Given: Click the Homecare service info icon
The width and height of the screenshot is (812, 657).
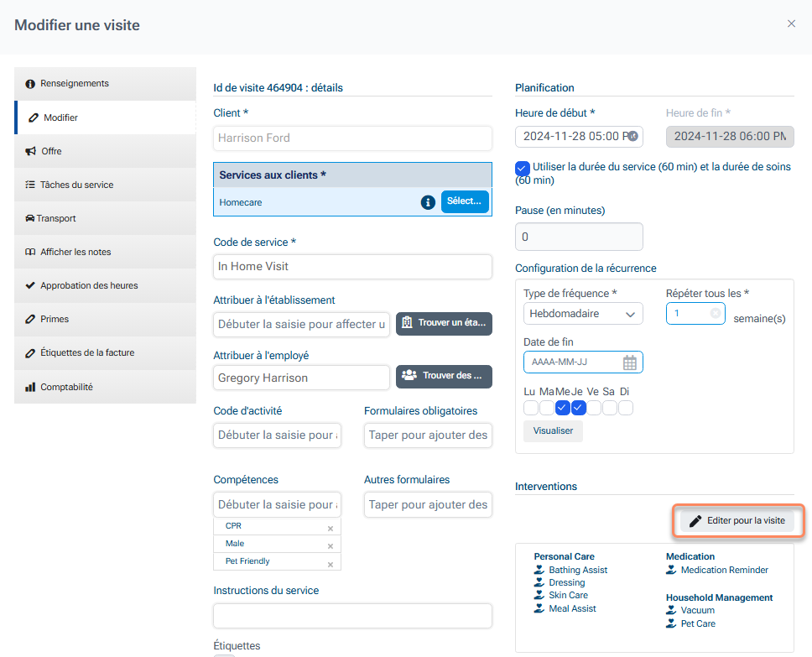Looking at the screenshot, I should (428, 202).
